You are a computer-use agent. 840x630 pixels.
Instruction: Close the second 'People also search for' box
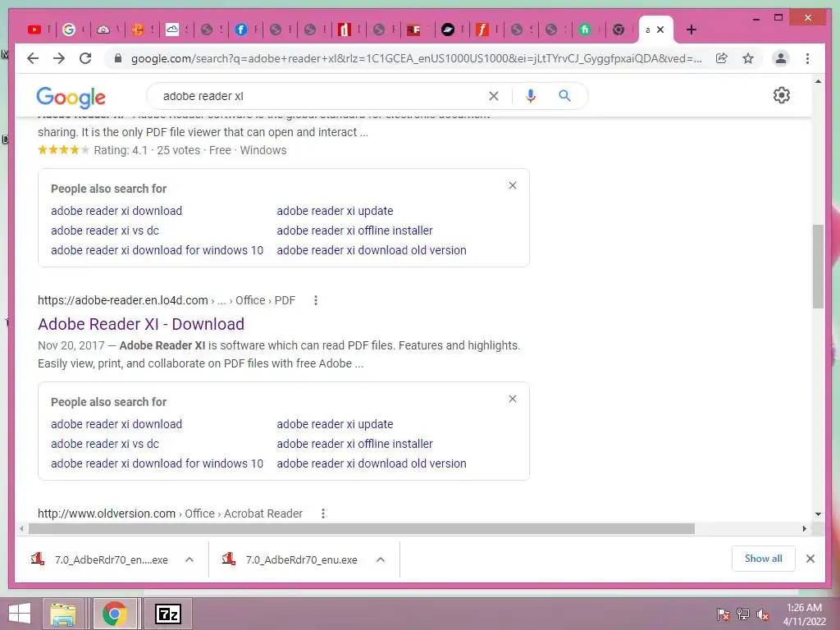[x=513, y=399]
